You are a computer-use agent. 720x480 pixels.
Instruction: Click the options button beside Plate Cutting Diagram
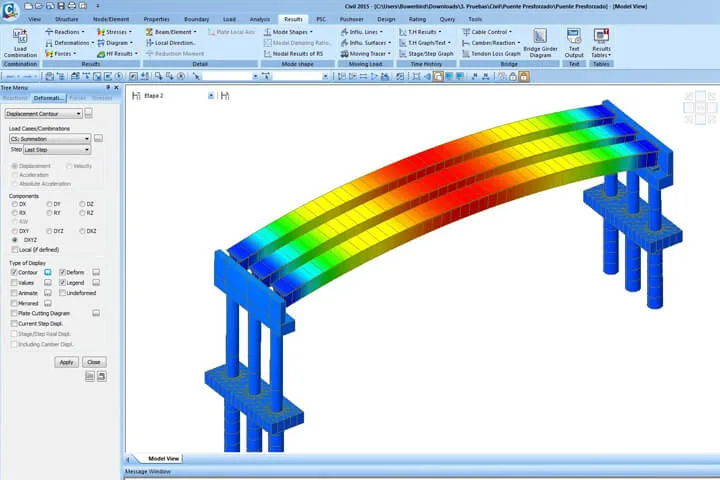tap(96, 313)
